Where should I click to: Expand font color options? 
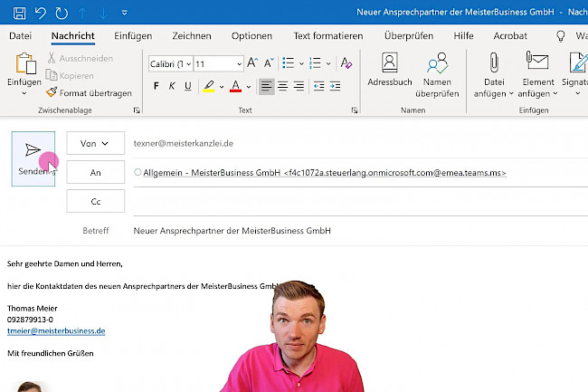tap(249, 87)
